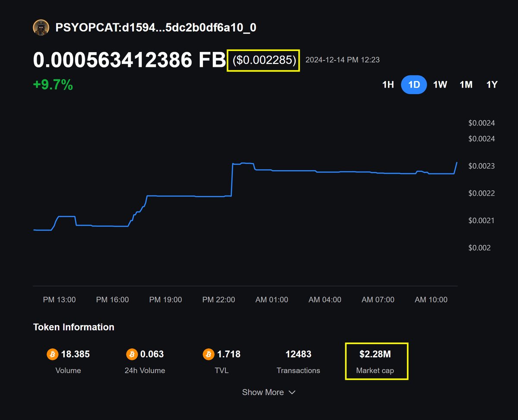
Task: Switch to the 1Y timeframe
Action: point(492,85)
